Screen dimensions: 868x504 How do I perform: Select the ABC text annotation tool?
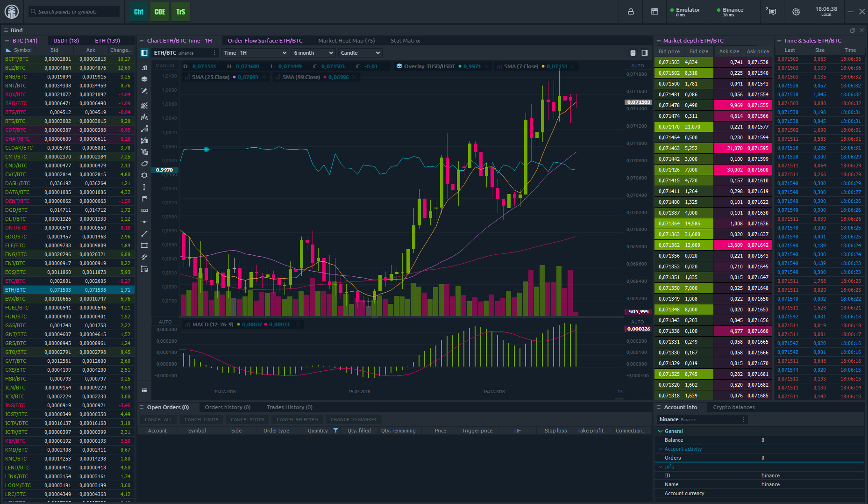144,105
